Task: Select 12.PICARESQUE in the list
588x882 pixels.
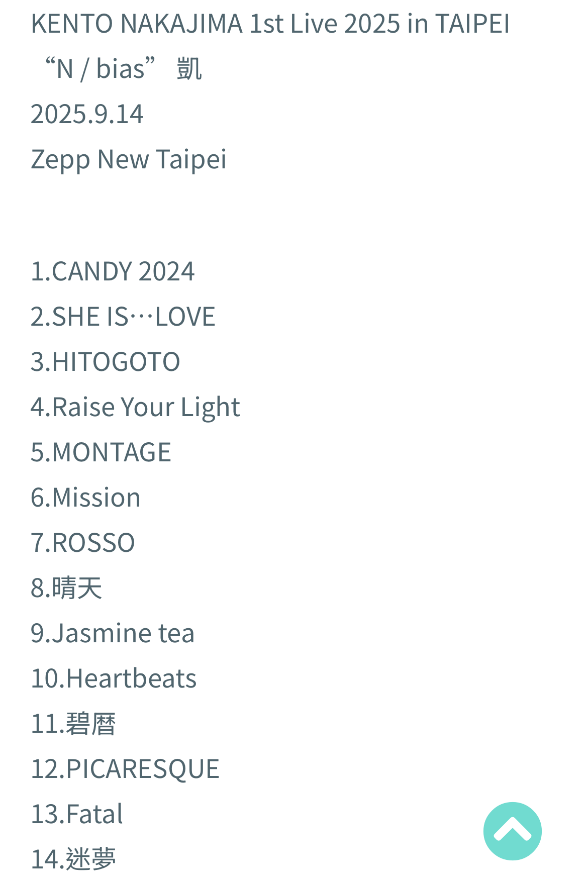Action: pos(125,769)
